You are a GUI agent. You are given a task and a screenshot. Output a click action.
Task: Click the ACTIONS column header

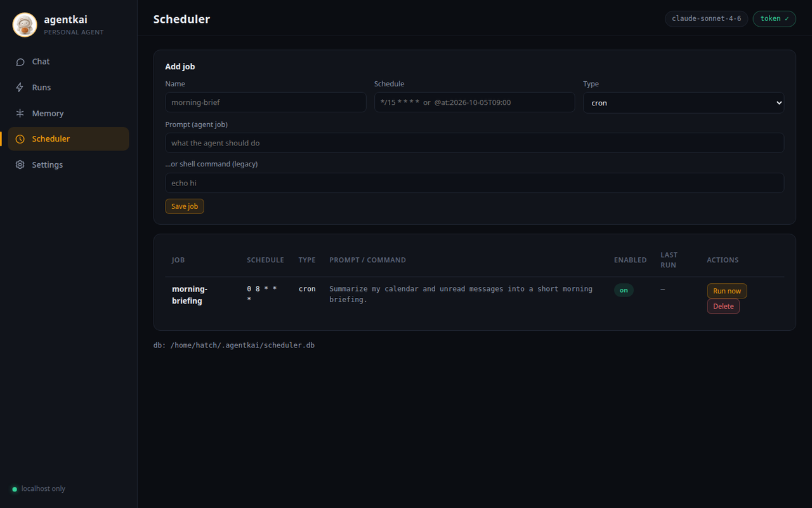click(x=723, y=260)
